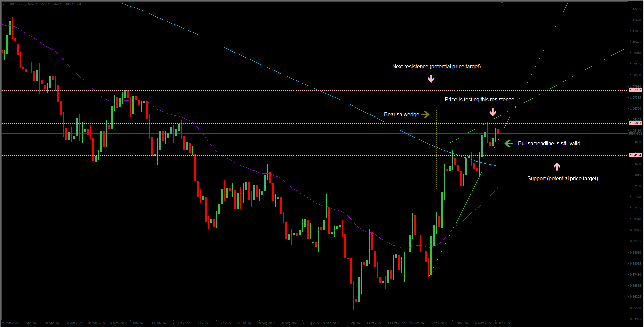
Task: Select the 'Support (potential price target)' text
Action: click(x=562, y=179)
